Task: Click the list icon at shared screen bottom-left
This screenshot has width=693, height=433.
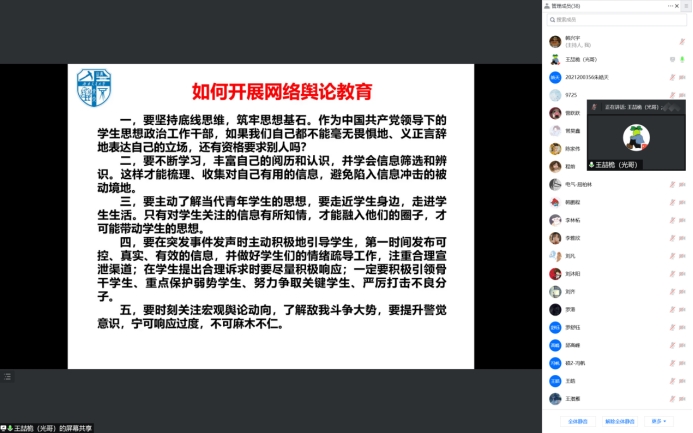Action: 8,376
